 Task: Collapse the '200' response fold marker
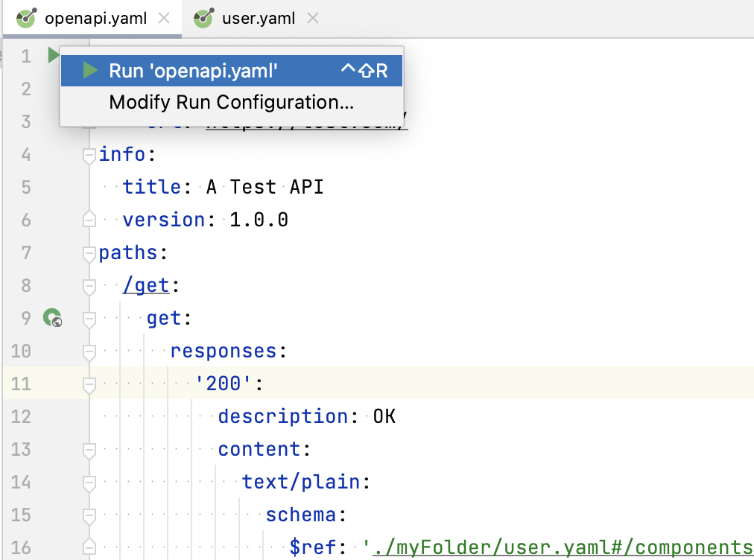coord(89,384)
